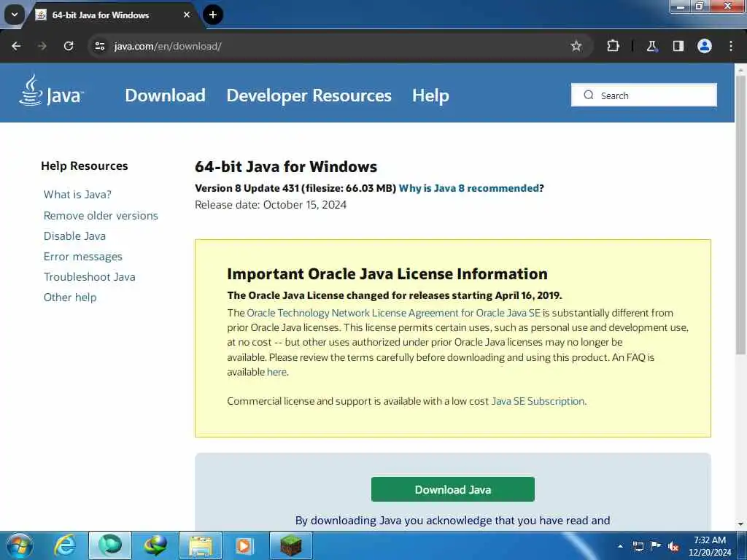Open the Minecraft grass block taskbar icon
This screenshot has width=747, height=560.
pos(290,545)
